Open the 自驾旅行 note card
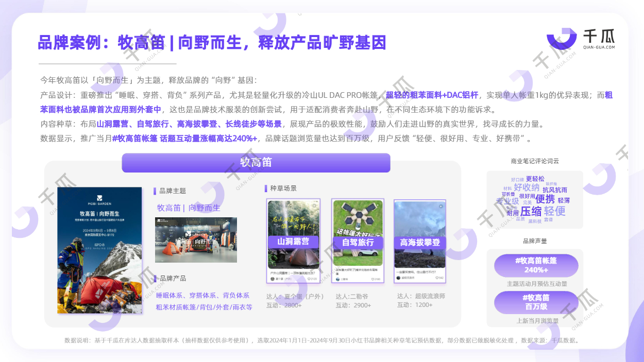 click(358, 240)
